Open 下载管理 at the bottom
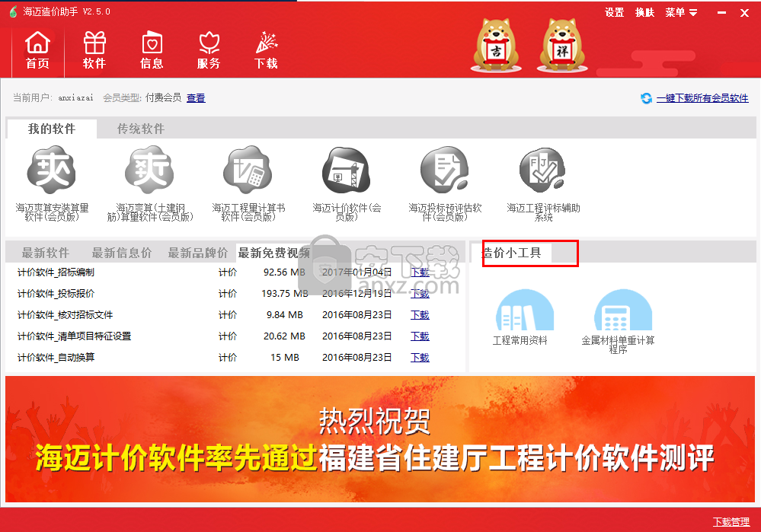Viewport: 761px width, 532px height. (x=731, y=522)
